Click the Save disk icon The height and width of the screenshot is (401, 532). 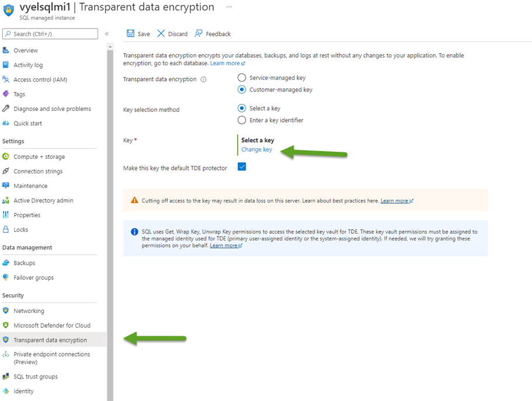[x=130, y=34]
